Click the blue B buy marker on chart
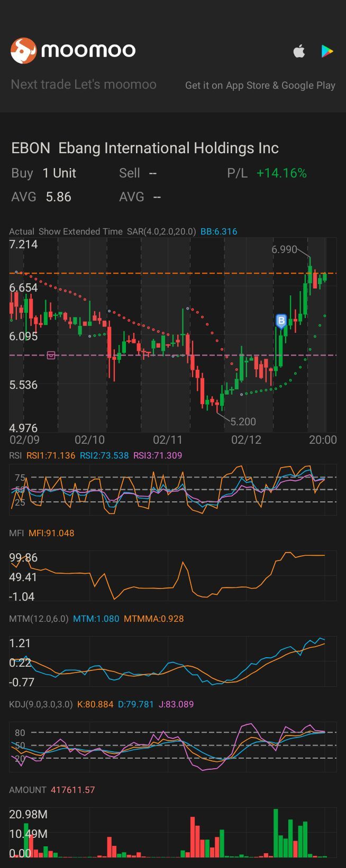346x868 pixels. pyautogui.click(x=281, y=321)
